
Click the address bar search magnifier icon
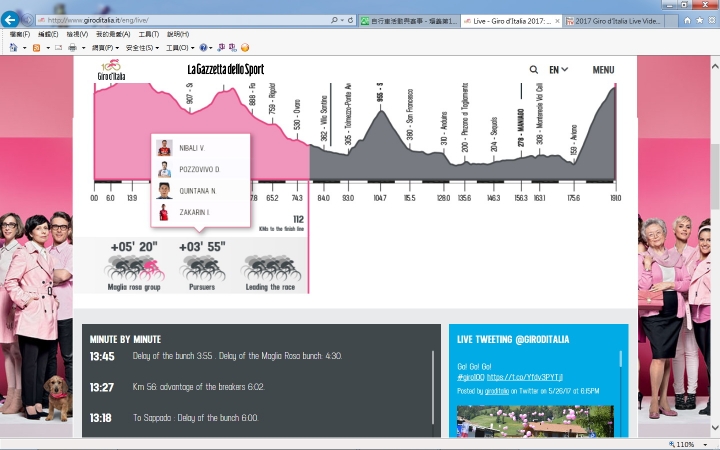click(x=334, y=20)
